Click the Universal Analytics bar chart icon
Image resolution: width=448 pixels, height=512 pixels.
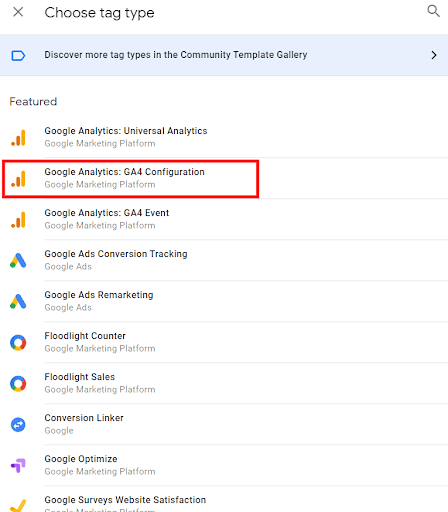click(18, 138)
